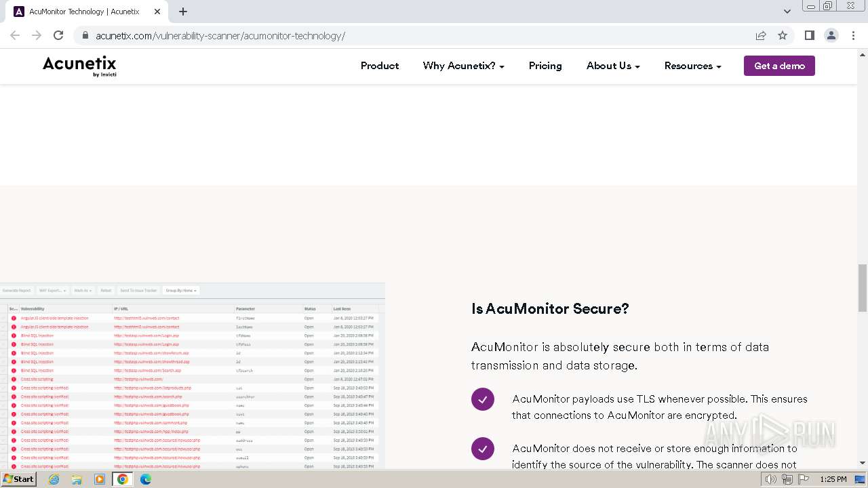Expand the About Us dropdown
This screenshot has width=868, height=488.
click(x=613, y=66)
